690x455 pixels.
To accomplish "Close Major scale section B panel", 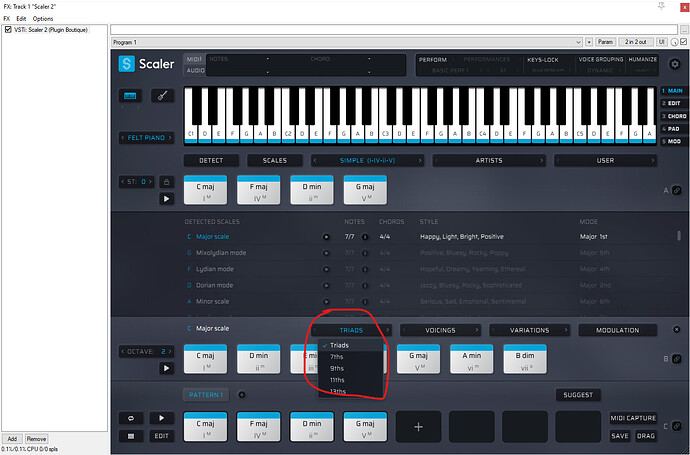I will 677,330.
